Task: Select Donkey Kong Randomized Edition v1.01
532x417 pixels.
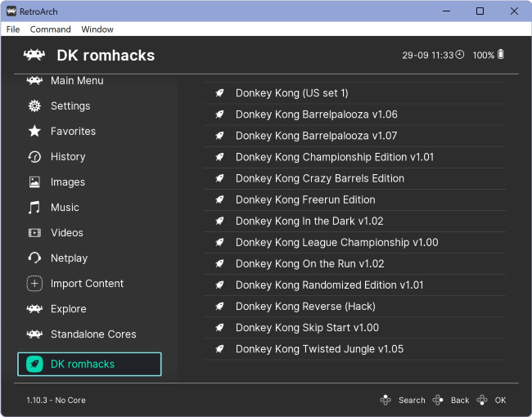Action: pyautogui.click(x=354, y=285)
